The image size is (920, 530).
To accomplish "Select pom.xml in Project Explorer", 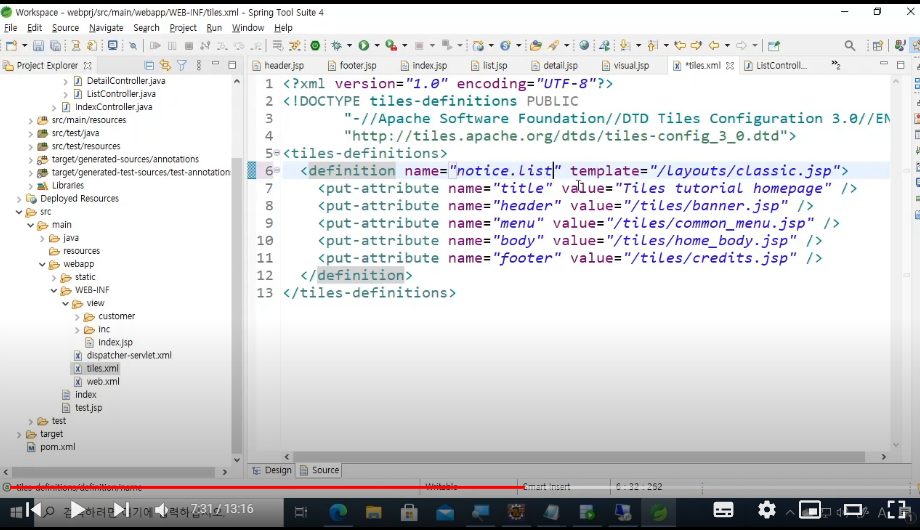I will point(58,447).
